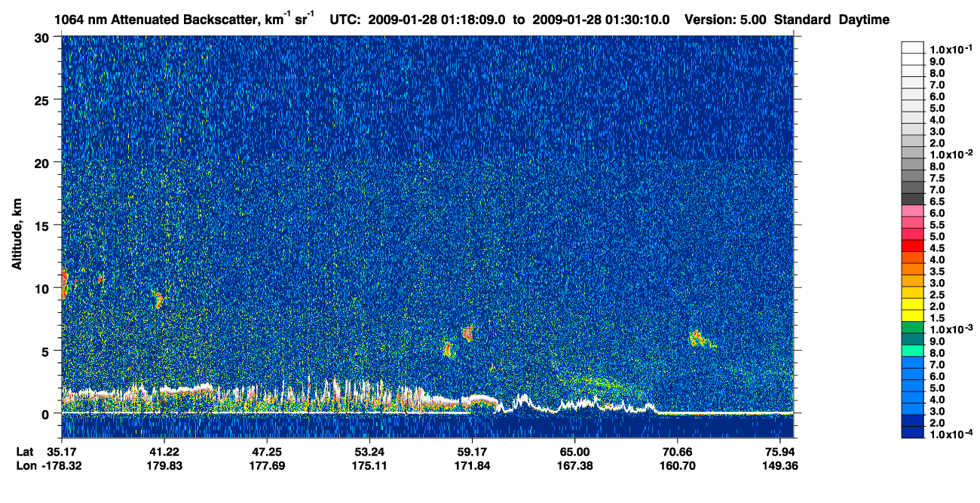Select the 'Lon' row label

coord(25,466)
